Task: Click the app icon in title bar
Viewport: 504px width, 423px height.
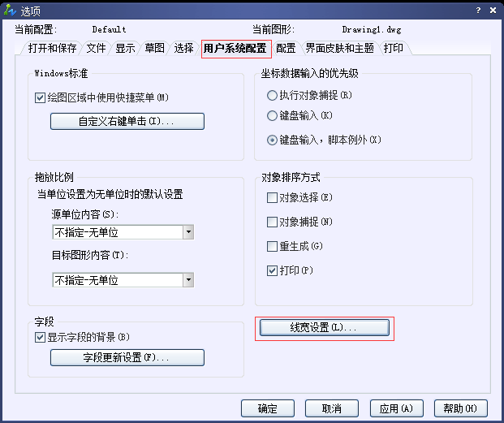Action: coord(9,11)
